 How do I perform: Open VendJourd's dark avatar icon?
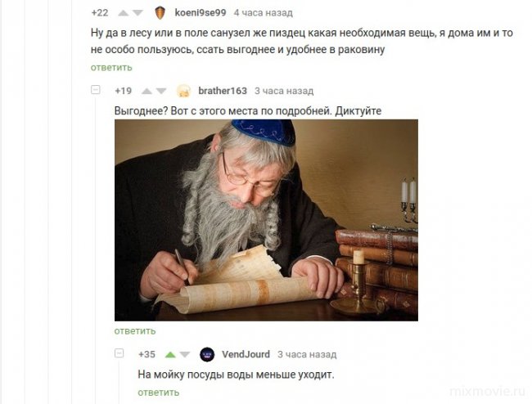coord(207,354)
